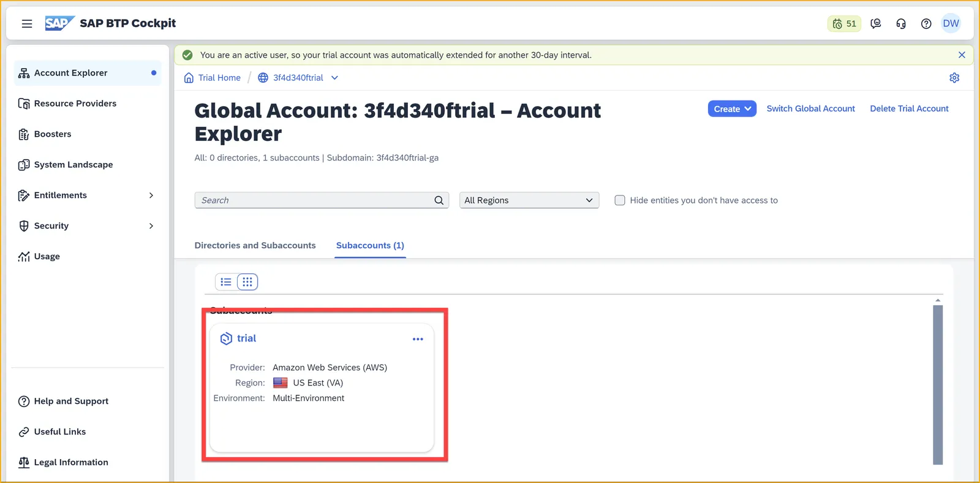Select the Subaccounts (1) tab
Screen dimensions: 980x483
(370, 245)
